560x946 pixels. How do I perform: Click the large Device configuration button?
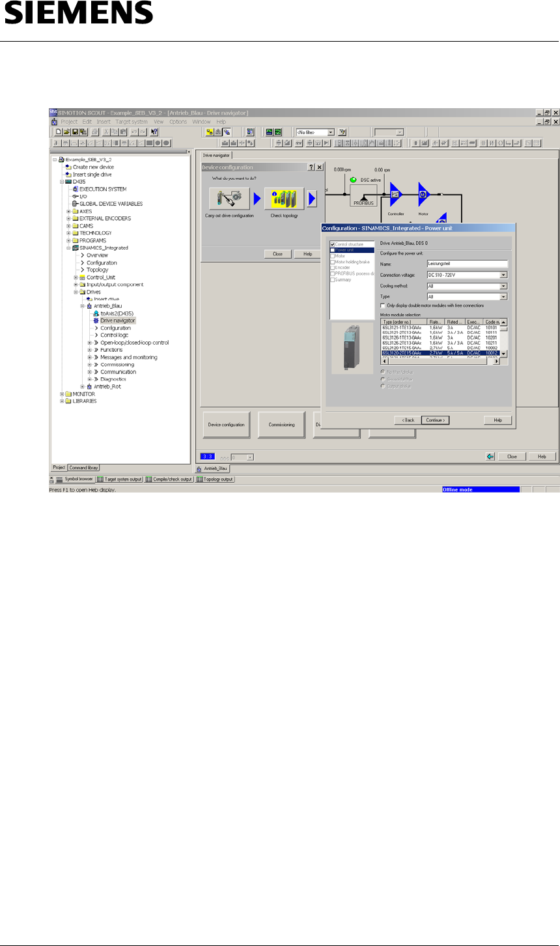[226, 424]
